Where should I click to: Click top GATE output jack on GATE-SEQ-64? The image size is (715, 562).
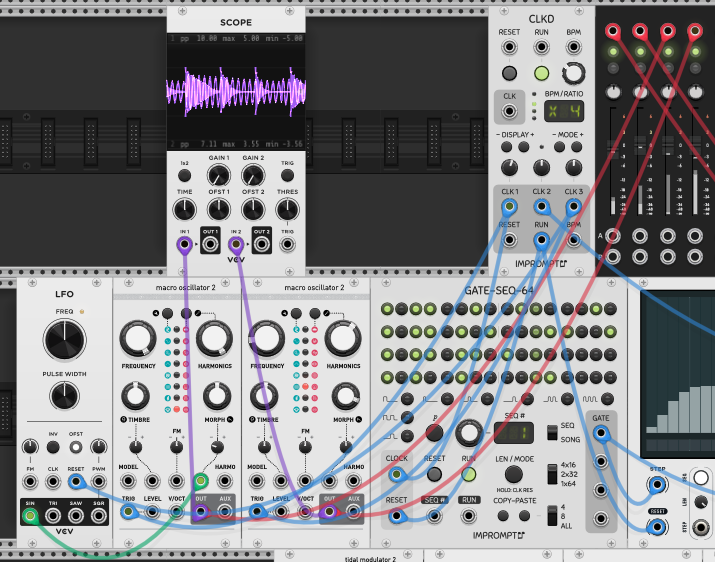point(601,433)
